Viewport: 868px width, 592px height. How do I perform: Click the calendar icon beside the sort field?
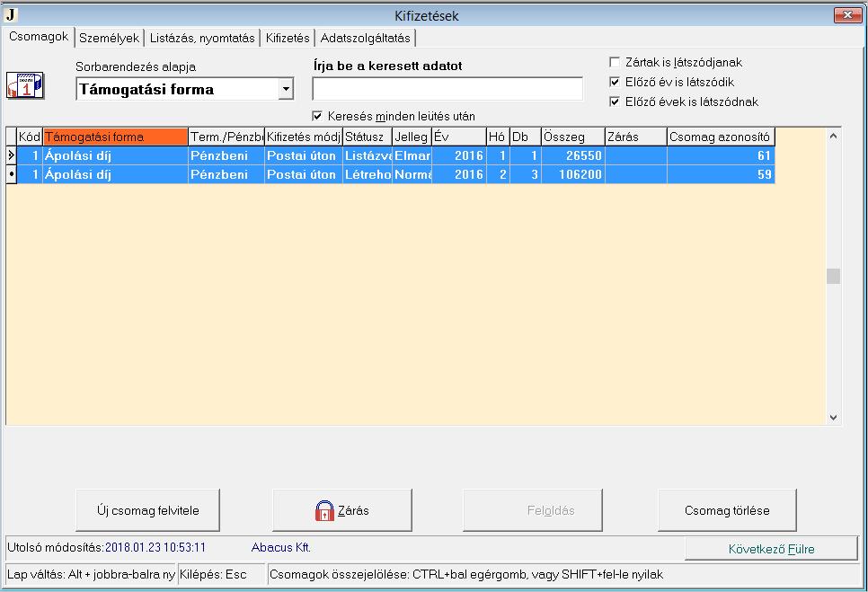click(x=25, y=85)
